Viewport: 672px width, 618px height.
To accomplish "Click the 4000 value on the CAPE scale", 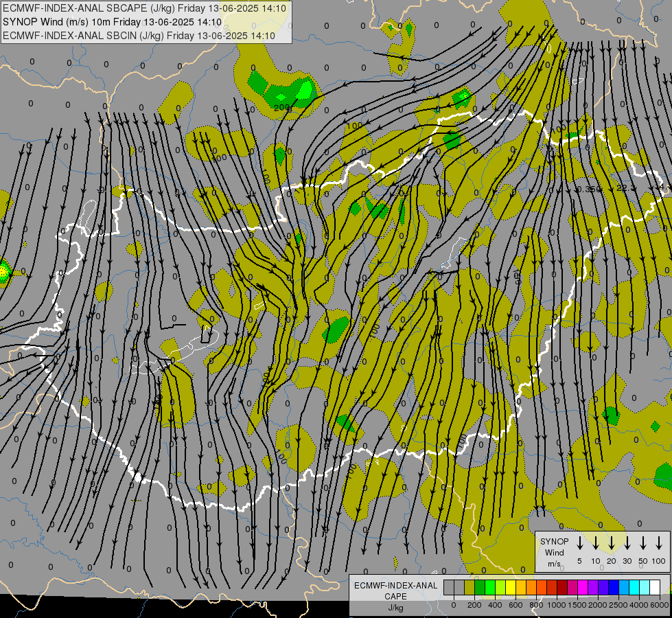I will tap(639, 605).
